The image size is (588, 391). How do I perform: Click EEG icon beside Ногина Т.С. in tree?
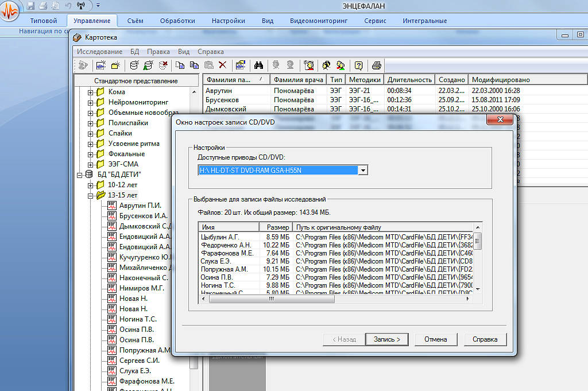point(112,319)
